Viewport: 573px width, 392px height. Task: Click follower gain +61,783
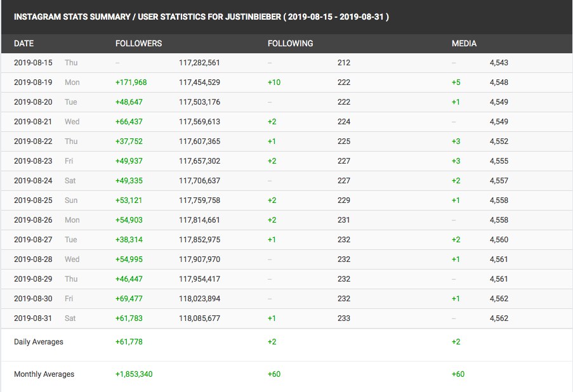click(129, 319)
